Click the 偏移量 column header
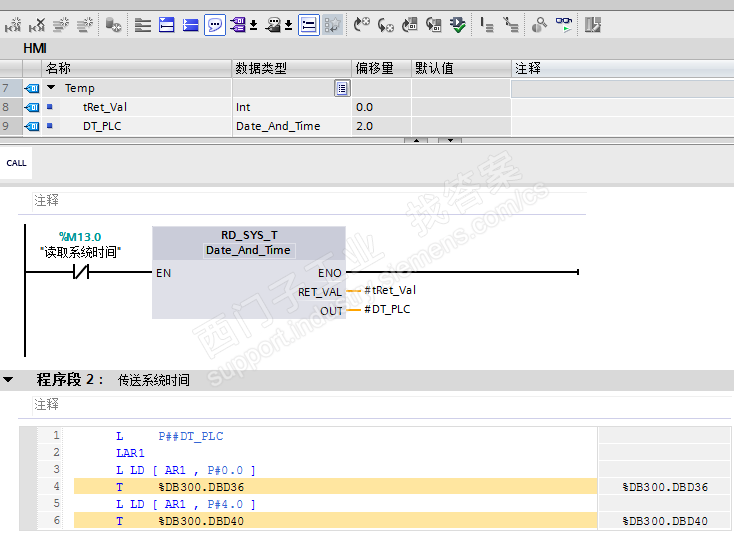 tap(382, 68)
